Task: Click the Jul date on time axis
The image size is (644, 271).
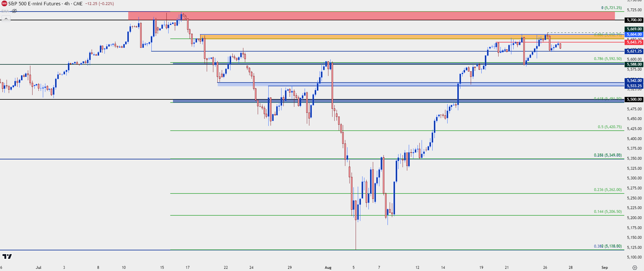Action: (x=38, y=268)
